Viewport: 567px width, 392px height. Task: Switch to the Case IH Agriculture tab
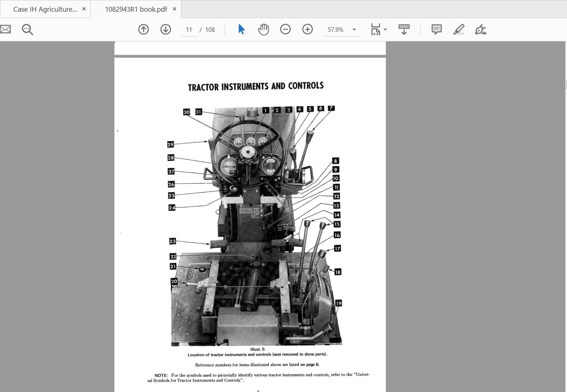coord(45,9)
